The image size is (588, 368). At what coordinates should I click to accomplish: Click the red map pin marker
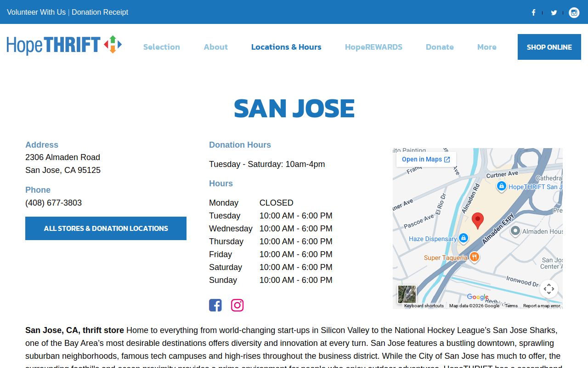coord(478,221)
